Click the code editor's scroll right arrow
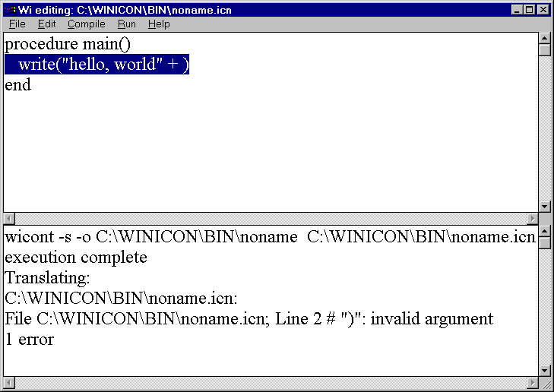 coord(532,219)
